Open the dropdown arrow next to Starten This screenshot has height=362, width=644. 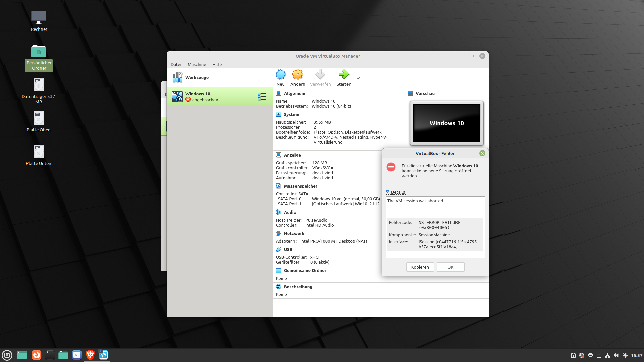pos(358,78)
